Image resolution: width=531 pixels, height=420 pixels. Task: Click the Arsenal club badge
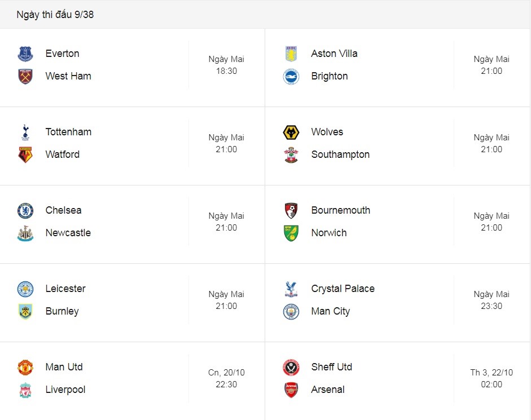pos(291,390)
